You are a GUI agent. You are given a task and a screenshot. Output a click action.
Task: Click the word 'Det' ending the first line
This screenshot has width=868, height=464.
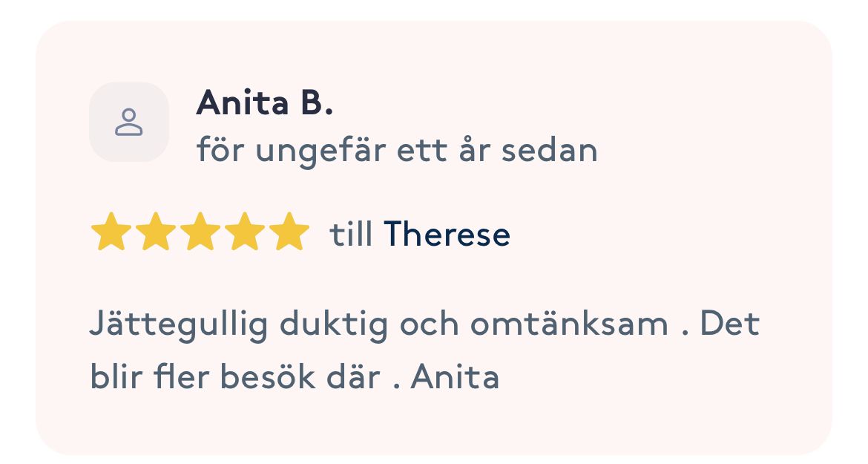click(731, 325)
